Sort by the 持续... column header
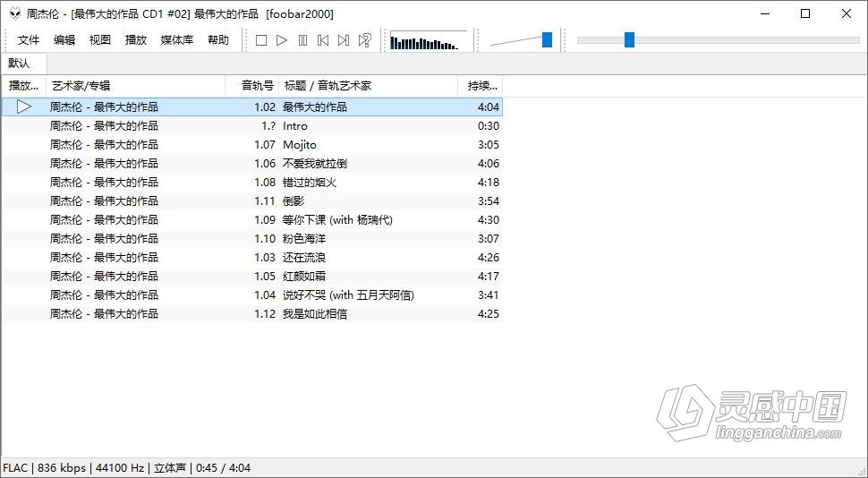868x478 pixels. [x=480, y=85]
